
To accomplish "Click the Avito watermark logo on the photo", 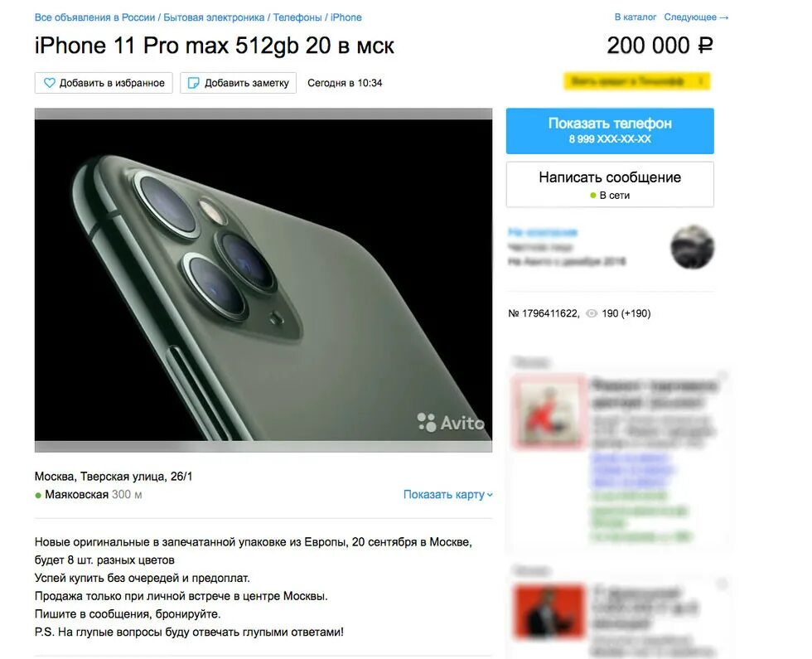I will 451,422.
